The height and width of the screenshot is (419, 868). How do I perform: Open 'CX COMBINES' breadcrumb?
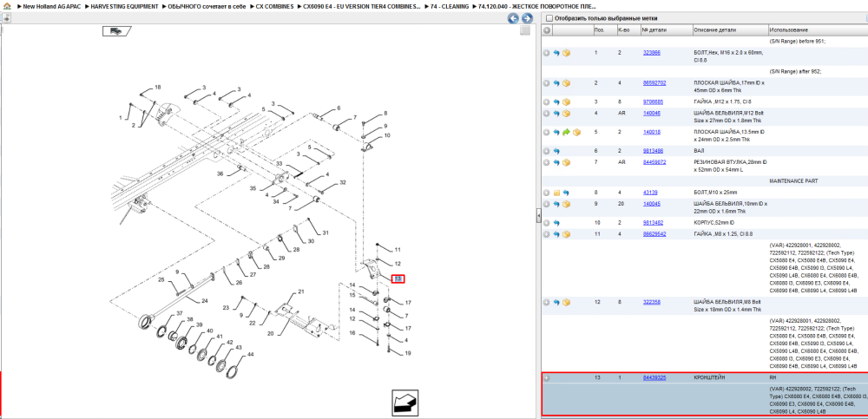click(274, 6)
